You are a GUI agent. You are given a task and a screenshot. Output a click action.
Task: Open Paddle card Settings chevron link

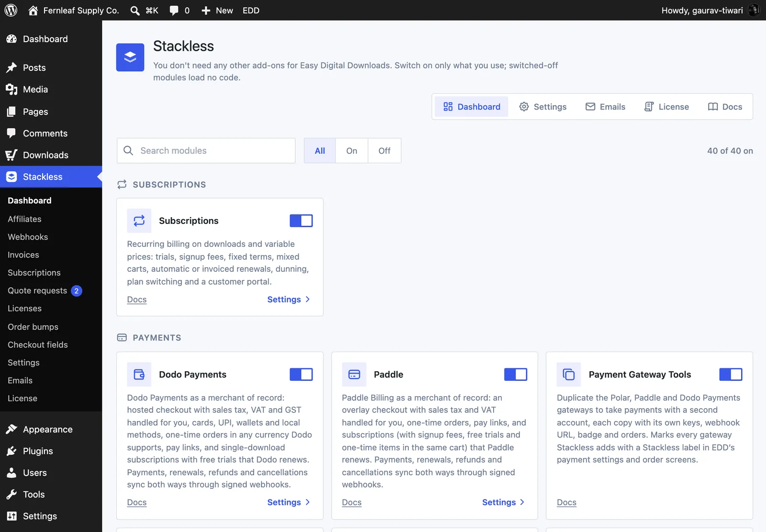[504, 502]
